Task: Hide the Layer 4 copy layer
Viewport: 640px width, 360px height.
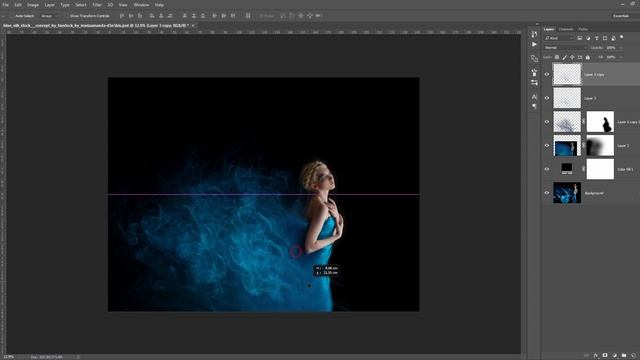Action: pos(547,122)
